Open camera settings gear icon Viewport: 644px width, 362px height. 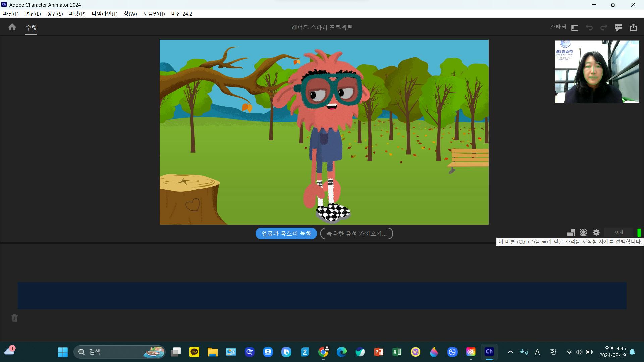(x=596, y=233)
